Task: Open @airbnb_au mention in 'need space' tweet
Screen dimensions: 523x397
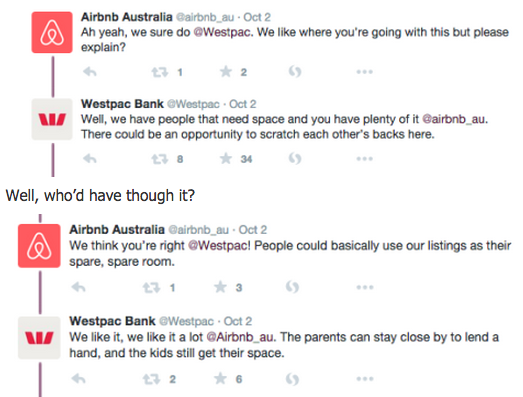Action: tap(453, 119)
